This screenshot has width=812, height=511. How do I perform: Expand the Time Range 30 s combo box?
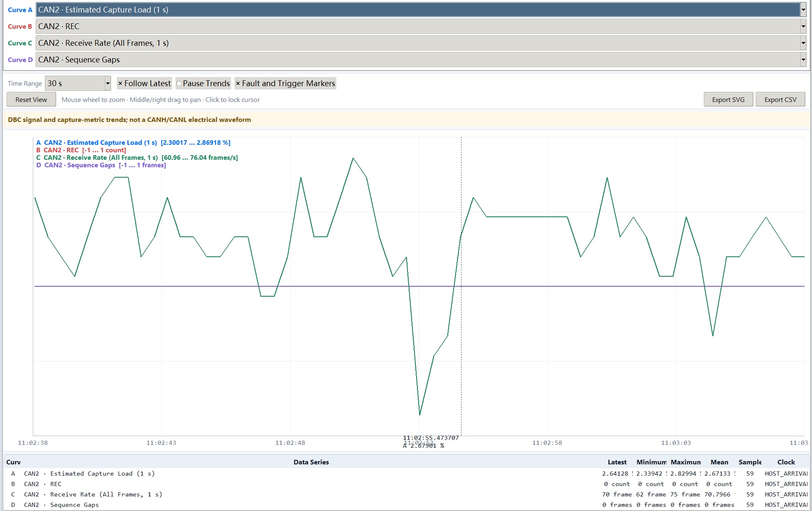click(x=78, y=83)
